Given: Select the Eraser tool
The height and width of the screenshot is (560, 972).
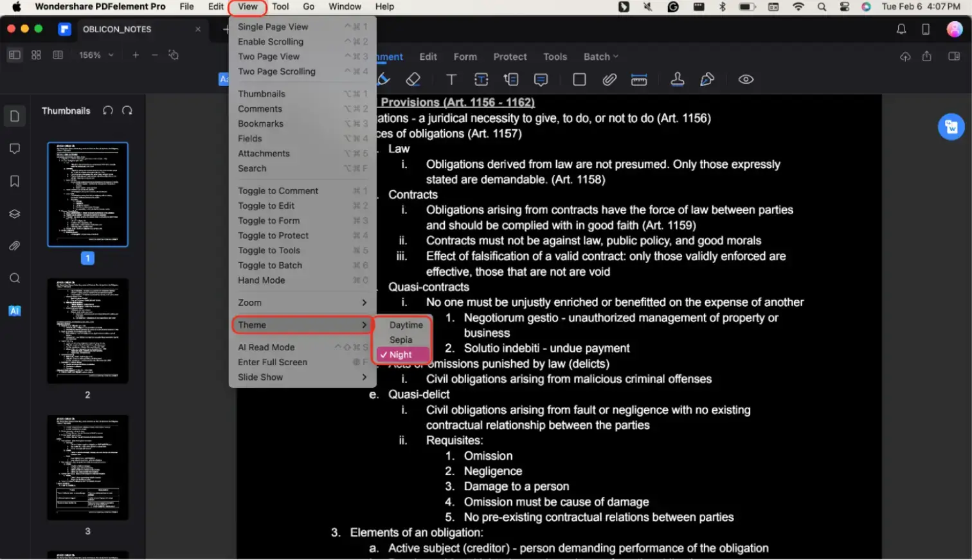Looking at the screenshot, I should (413, 79).
